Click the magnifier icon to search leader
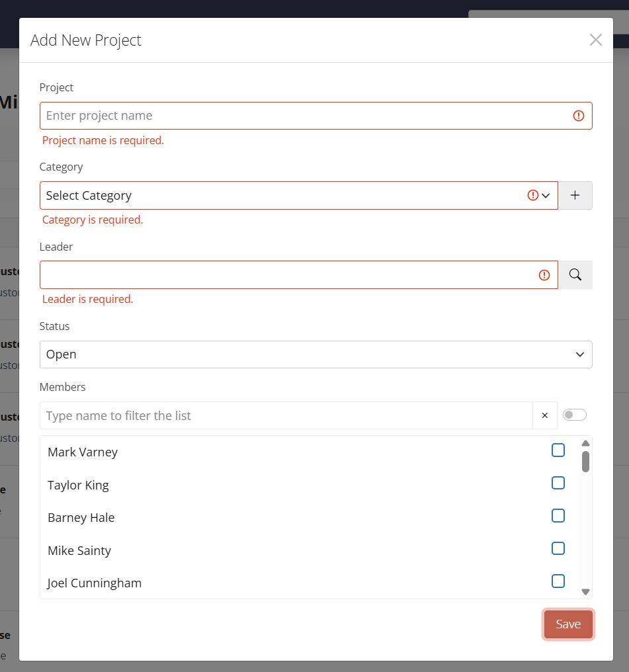The image size is (629, 672). (x=575, y=274)
